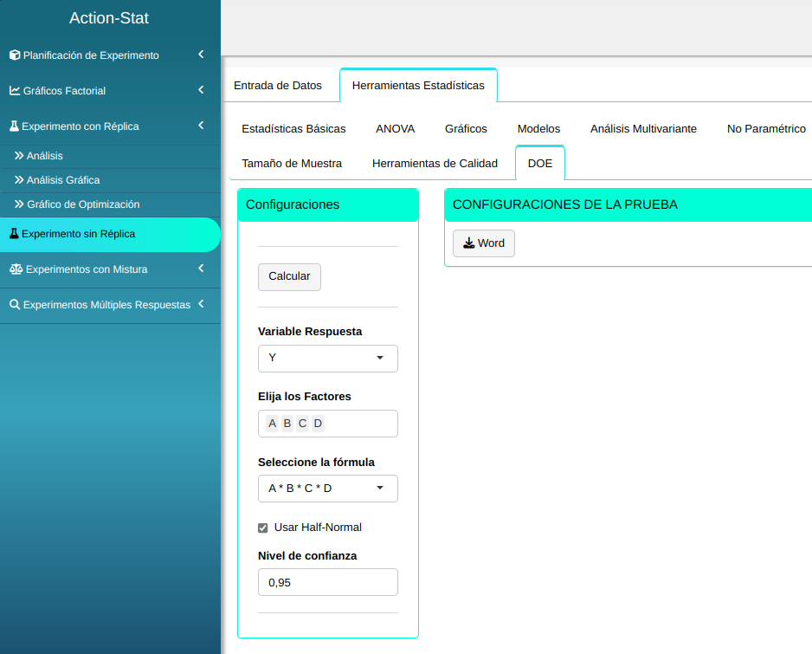Expand Planificación de Experimento with its chevron

[201, 55]
